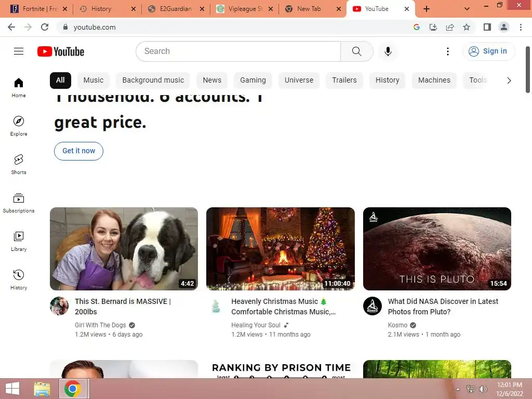Select the Universe chip
This screenshot has height=399, width=532.
click(299, 81)
